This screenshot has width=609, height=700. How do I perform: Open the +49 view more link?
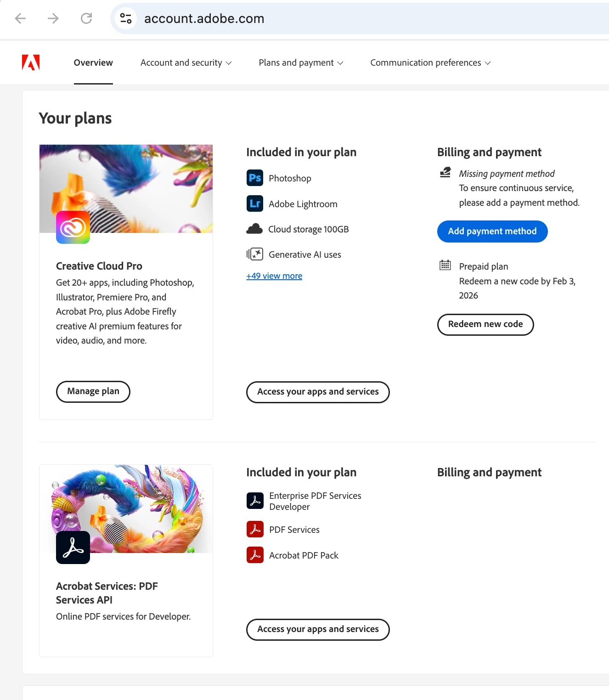tap(274, 276)
